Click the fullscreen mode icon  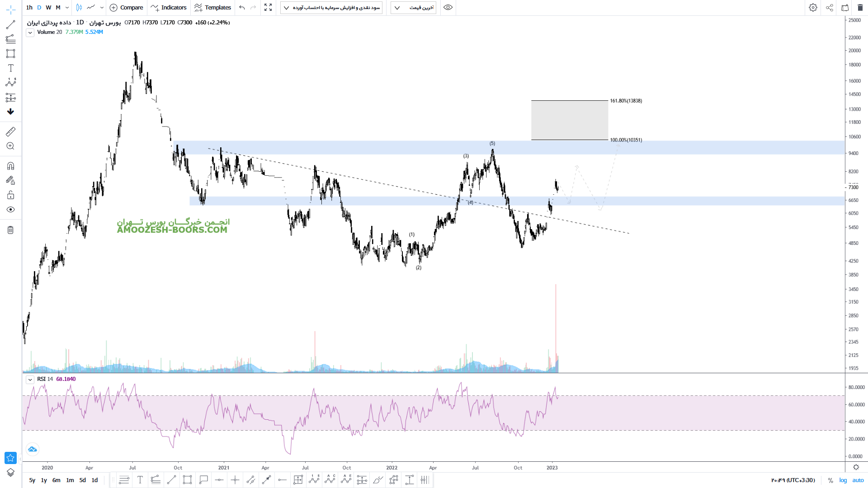point(268,8)
